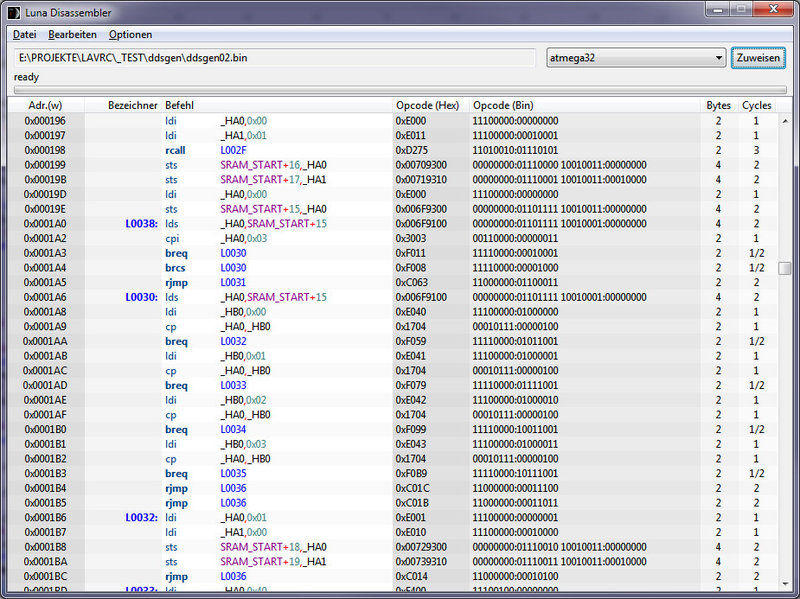Expand the atmega32 device dropdown
Screen dimensions: 800x599
point(719,58)
